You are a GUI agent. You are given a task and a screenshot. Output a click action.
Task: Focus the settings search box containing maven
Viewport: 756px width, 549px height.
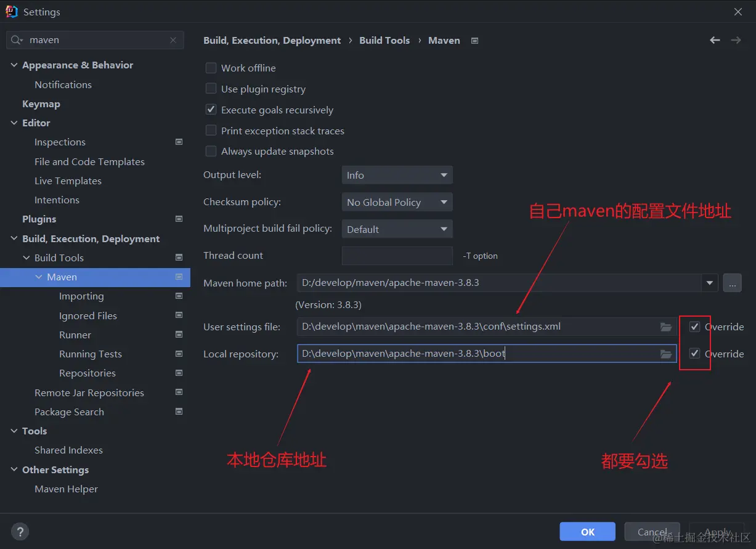pyautogui.click(x=96, y=40)
